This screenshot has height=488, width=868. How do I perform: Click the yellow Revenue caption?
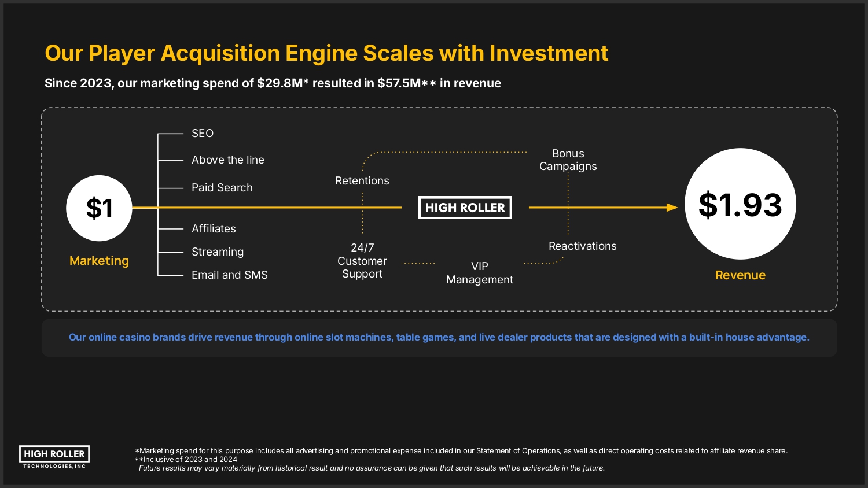tap(740, 275)
